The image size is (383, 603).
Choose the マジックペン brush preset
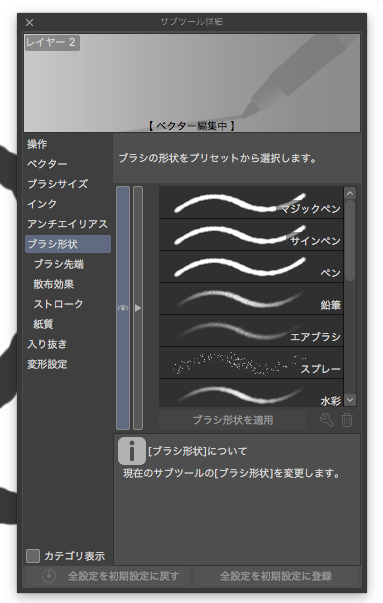(251, 202)
